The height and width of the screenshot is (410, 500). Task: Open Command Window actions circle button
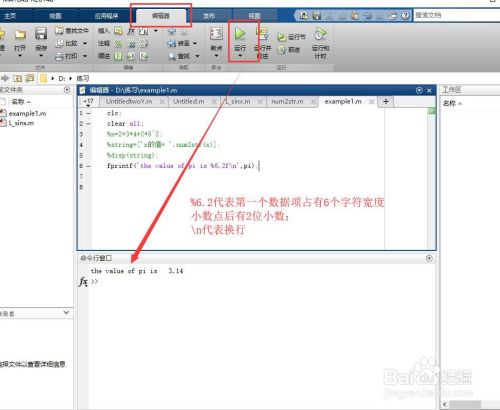coord(429,258)
